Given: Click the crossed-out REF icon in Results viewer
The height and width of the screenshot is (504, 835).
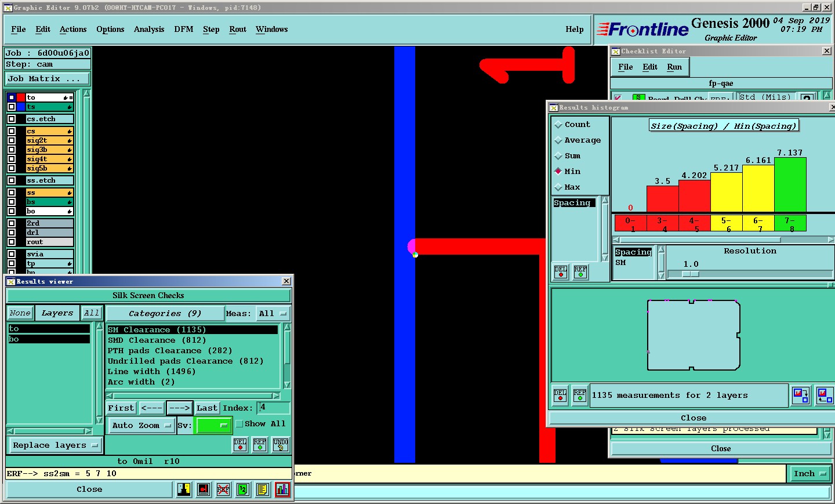Looking at the screenshot, I should click(223, 490).
